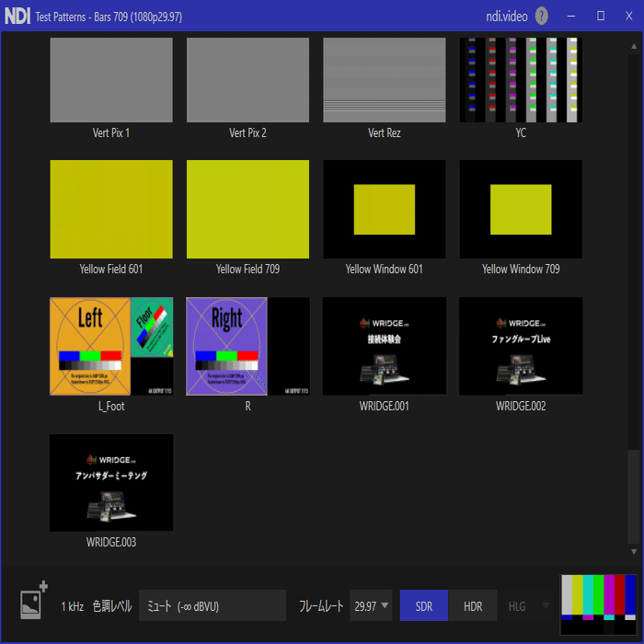
Task: Click the NDI logo in title bar
Action: pos(17,17)
